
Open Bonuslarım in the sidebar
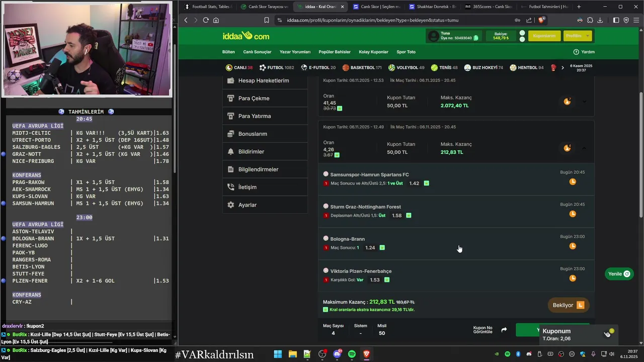(x=265, y=134)
